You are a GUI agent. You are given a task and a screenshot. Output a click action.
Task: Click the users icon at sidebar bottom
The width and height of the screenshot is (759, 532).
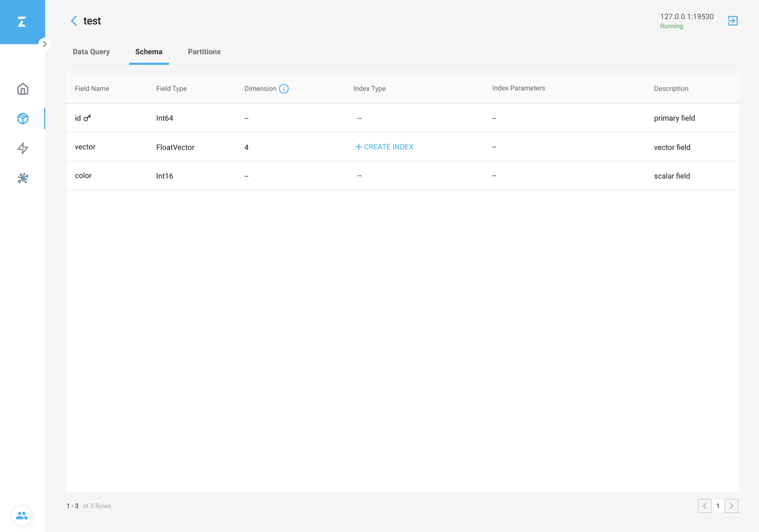[x=22, y=515]
